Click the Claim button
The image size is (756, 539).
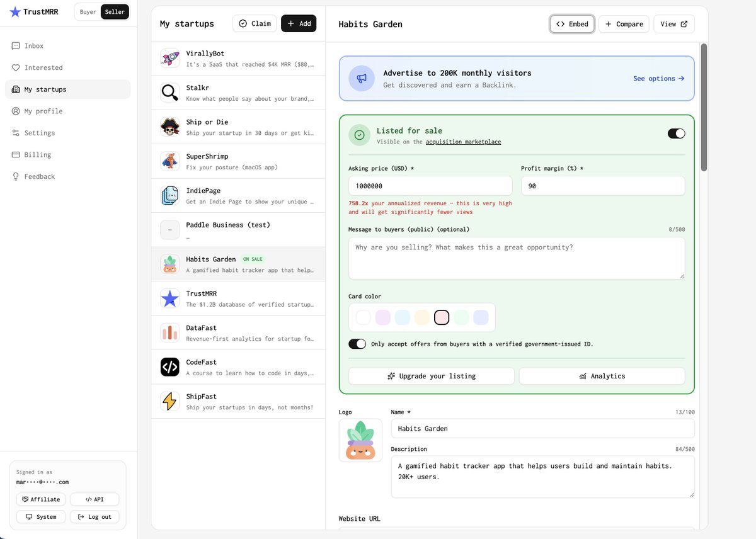pos(255,23)
